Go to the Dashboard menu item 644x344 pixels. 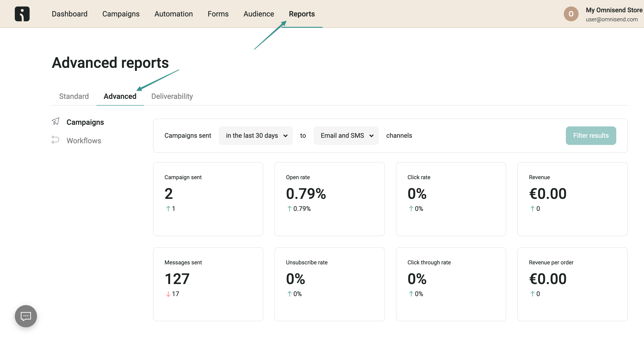[x=70, y=14]
